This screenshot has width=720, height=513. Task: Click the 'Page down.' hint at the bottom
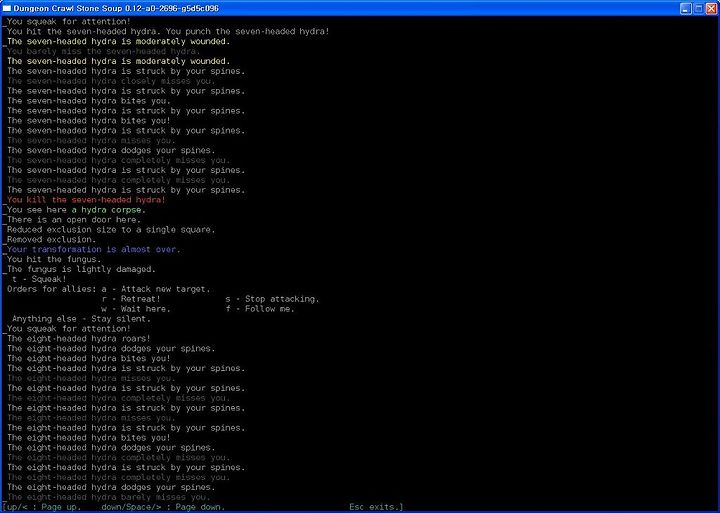pos(200,507)
